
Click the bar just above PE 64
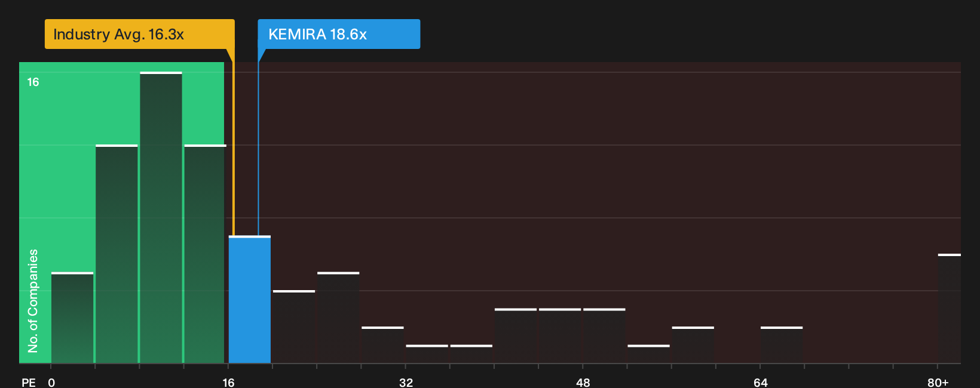coord(782,345)
